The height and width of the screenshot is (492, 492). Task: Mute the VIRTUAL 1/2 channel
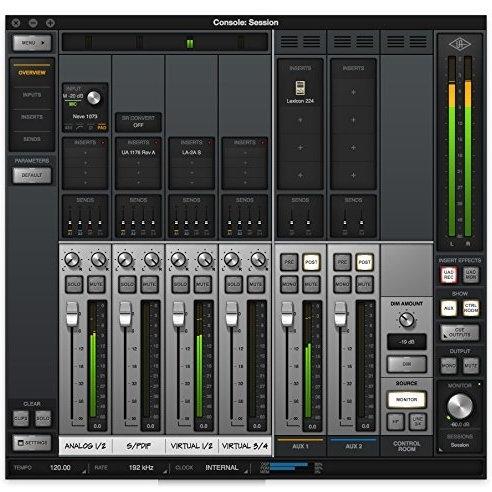[203, 284]
